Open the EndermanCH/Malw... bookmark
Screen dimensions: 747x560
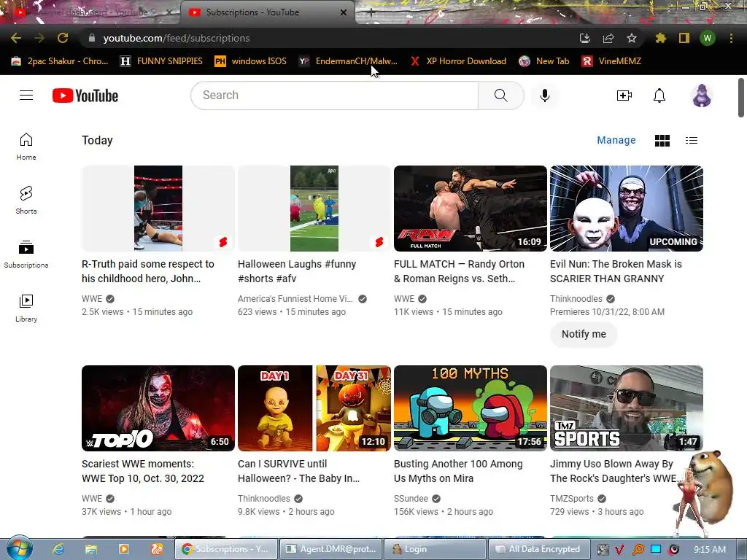[348, 61]
